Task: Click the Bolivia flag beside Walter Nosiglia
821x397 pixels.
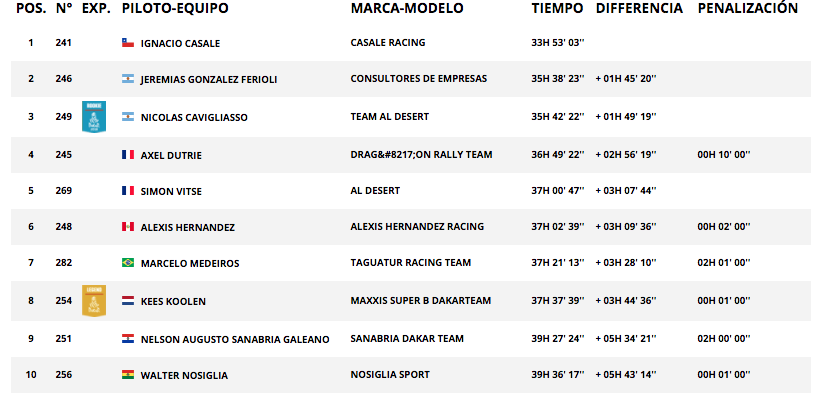Action: click(128, 375)
